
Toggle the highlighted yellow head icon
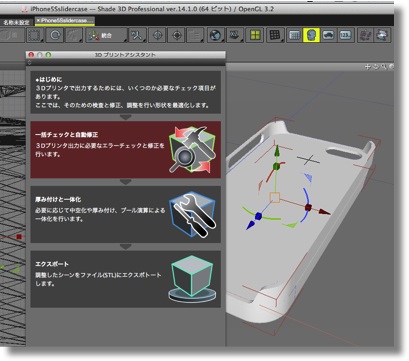click(x=311, y=35)
